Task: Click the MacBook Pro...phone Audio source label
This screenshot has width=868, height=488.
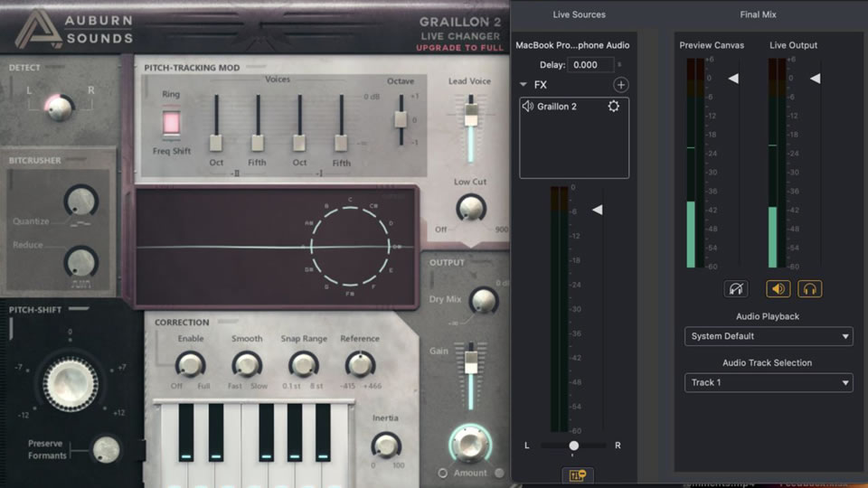Action: (x=572, y=45)
